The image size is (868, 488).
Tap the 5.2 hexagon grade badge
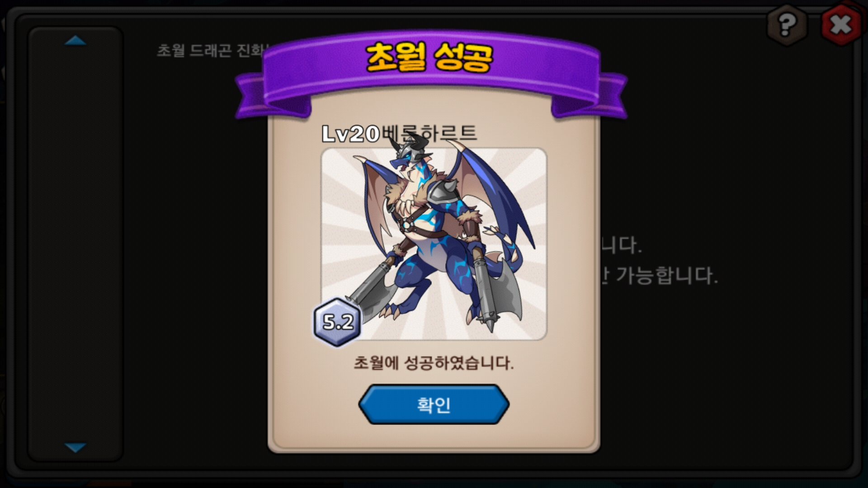tap(338, 322)
